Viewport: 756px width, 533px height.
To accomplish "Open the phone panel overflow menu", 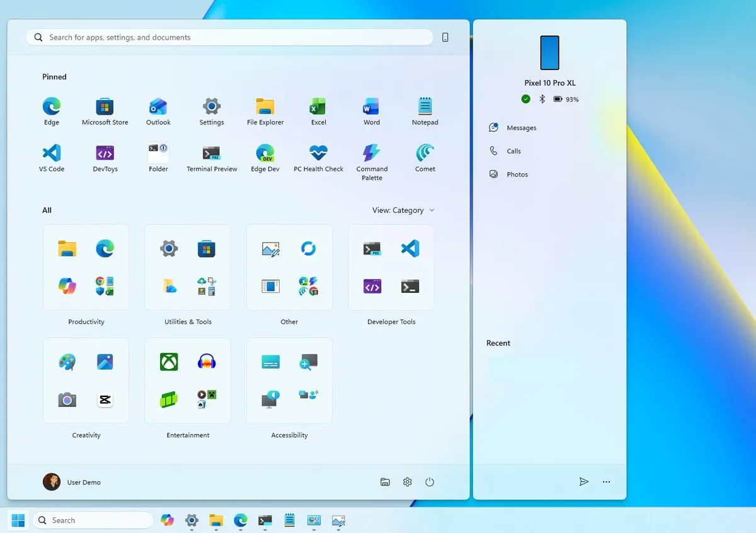I will [x=606, y=481].
